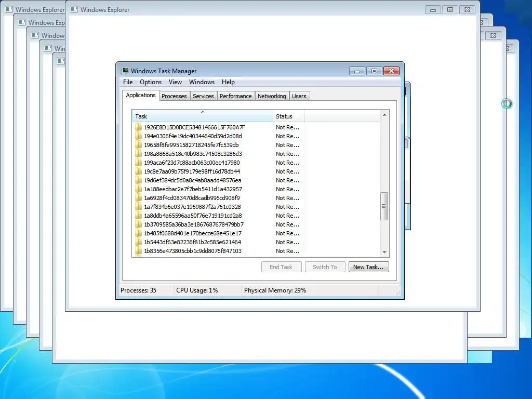Screen dimensions: 532x399
Task: Minimize the Windows Task Manager window
Action: (x=357, y=71)
